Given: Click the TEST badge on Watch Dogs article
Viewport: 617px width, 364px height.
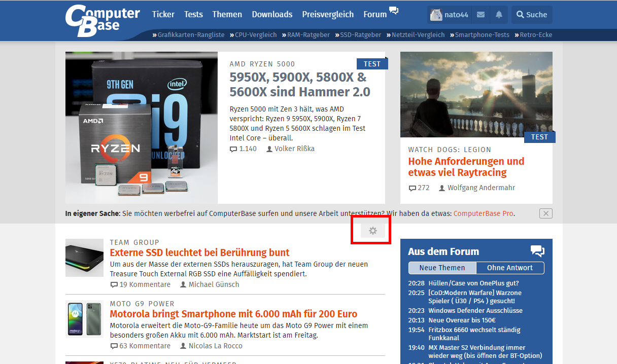Looking at the screenshot, I should coord(539,137).
